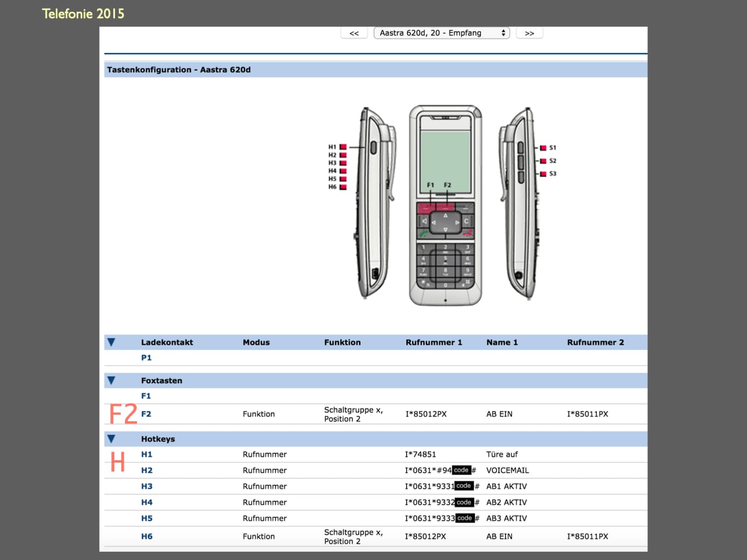Click the H1 red marker on phone diagram
The image size is (747, 560).
click(343, 147)
